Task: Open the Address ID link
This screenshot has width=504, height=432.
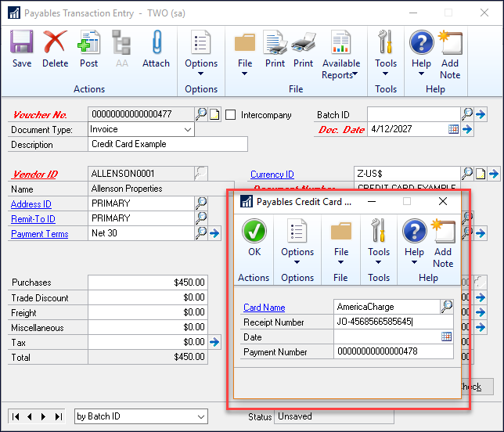Action: point(31,204)
